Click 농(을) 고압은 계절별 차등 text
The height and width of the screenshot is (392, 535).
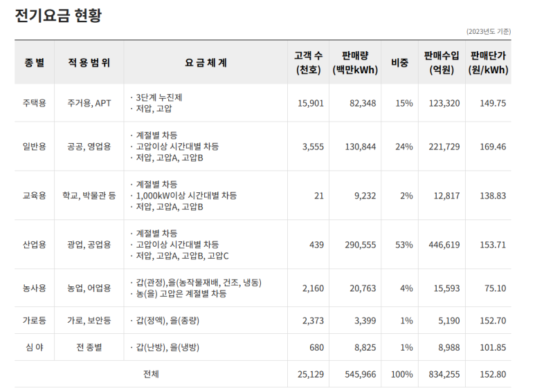[181, 294]
